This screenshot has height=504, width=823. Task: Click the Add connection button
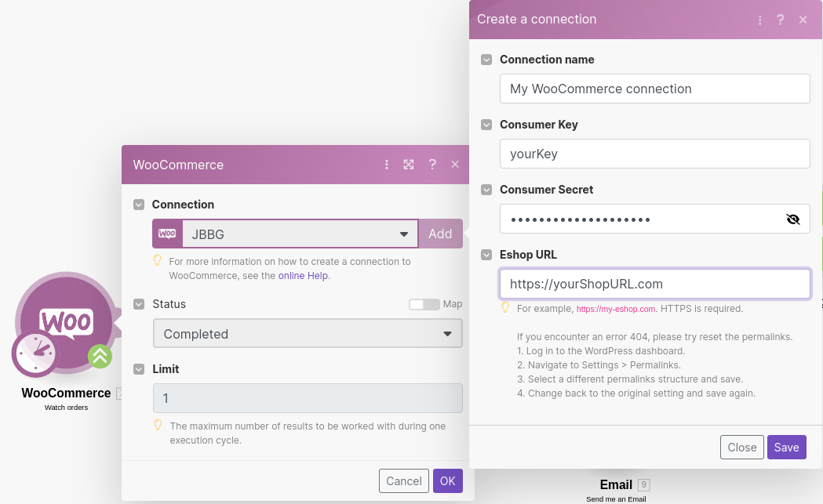[x=440, y=234]
